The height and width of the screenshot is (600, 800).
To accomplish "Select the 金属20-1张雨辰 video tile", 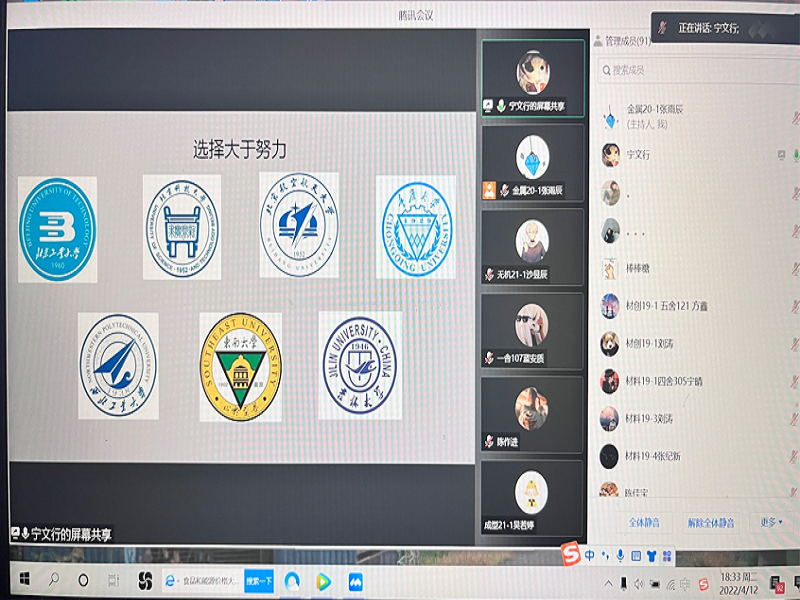I will (x=533, y=163).
